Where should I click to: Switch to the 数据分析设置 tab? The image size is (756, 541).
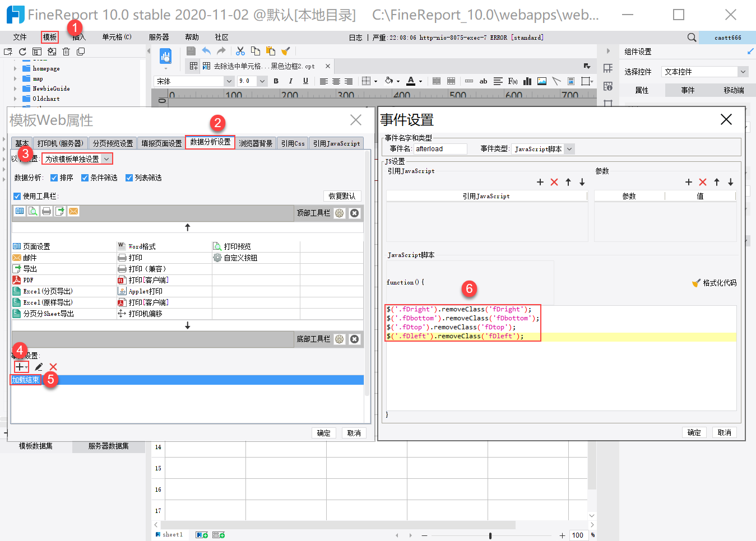coord(210,142)
